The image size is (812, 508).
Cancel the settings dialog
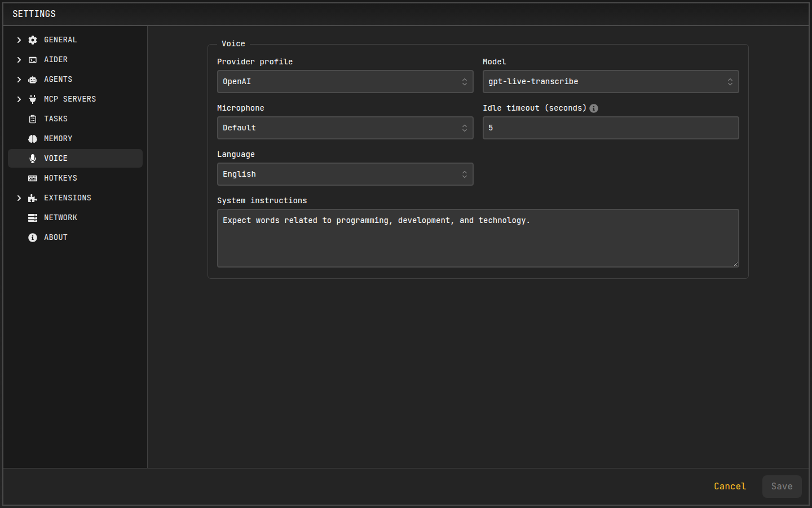coord(730,487)
